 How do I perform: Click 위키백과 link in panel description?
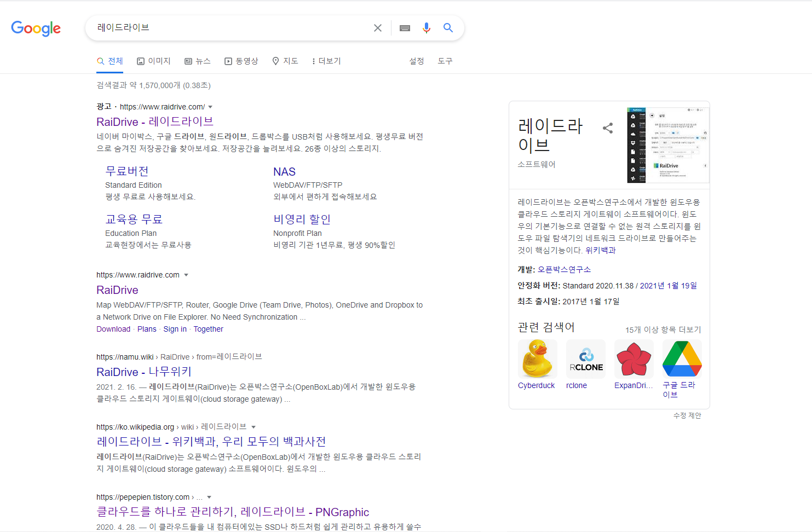point(601,250)
